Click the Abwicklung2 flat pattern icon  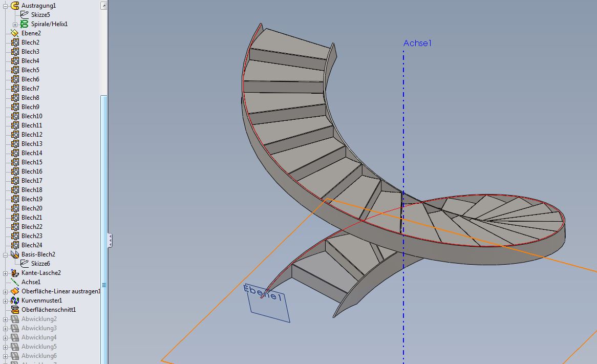(15, 318)
